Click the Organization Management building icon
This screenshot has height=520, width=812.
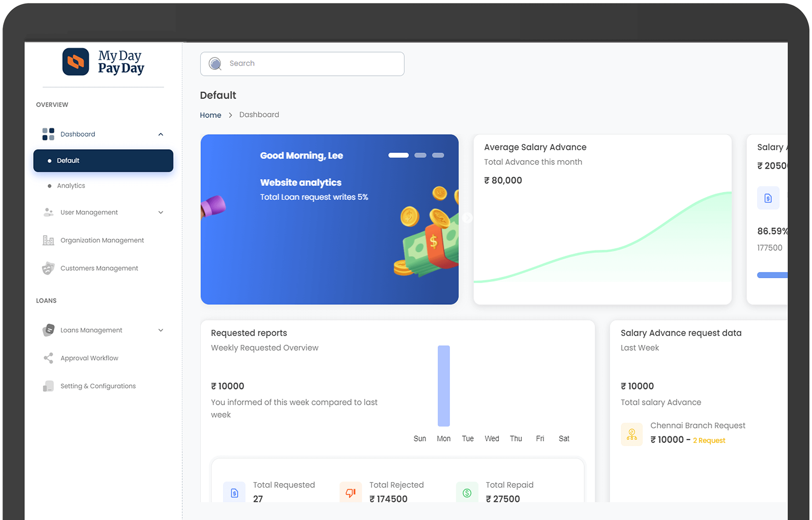tap(48, 240)
